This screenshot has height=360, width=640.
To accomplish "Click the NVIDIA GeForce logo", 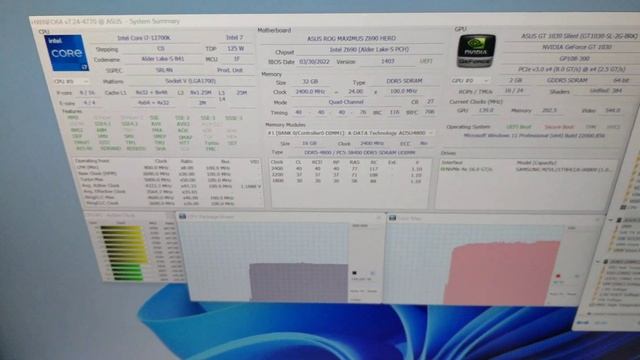I will 476,51.
